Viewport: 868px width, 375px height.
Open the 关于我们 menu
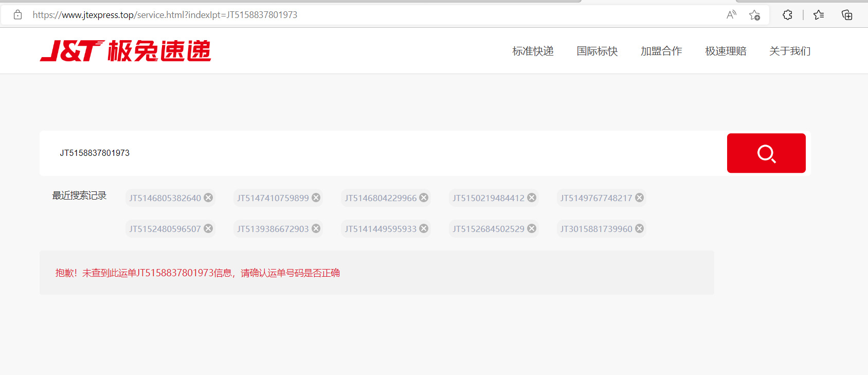coord(790,51)
